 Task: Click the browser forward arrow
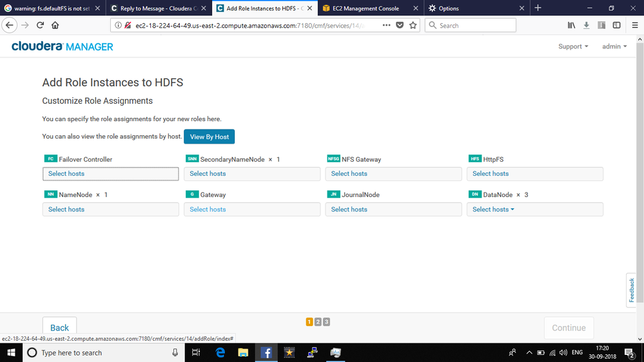pyautogui.click(x=25, y=25)
